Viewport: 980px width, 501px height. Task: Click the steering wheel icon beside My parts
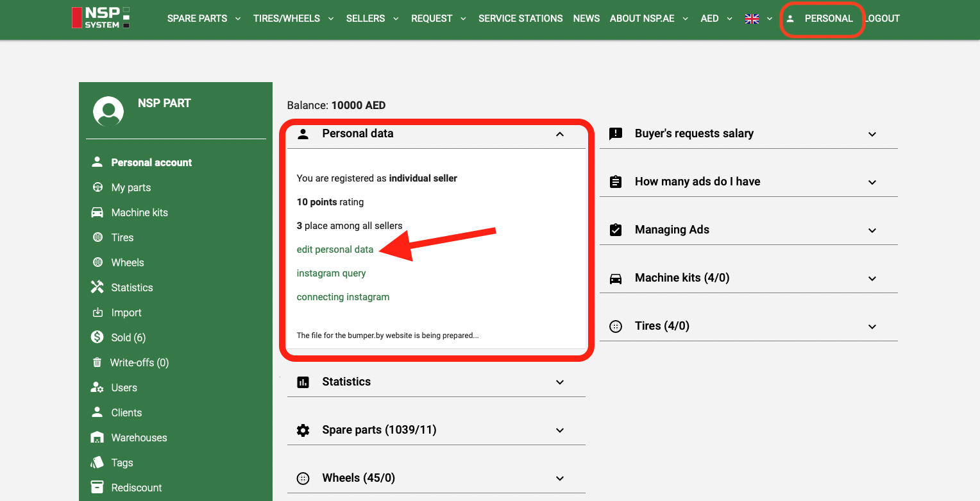[x=97, y=187]
